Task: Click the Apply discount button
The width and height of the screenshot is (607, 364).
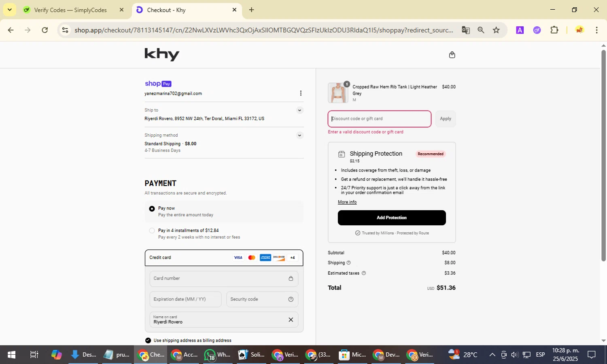Action: pyautogui.click(x=446, y=119)
